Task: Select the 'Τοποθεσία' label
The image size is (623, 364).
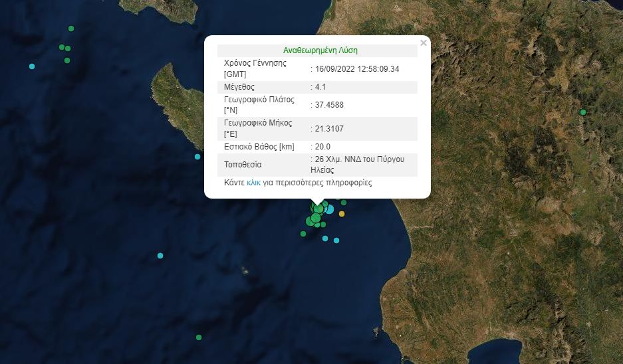Action: coord(243,164)
